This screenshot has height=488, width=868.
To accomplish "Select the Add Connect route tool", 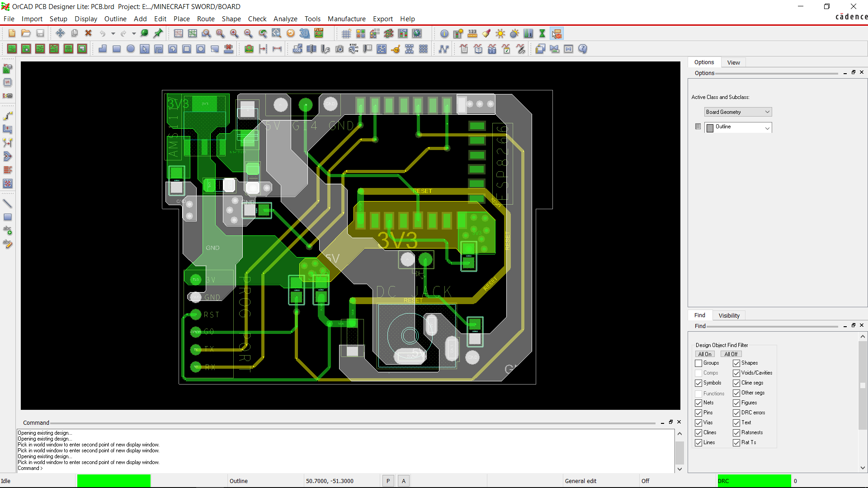I will coord(8,116).
